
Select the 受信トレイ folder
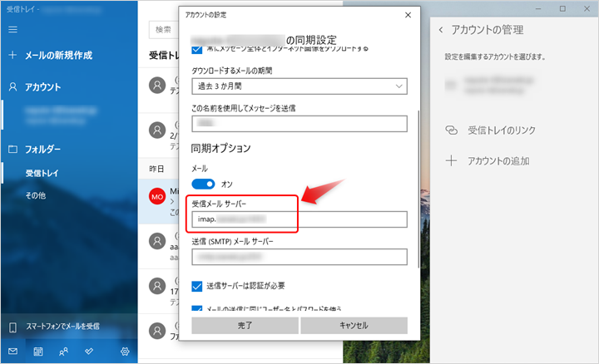coord(42,173)
